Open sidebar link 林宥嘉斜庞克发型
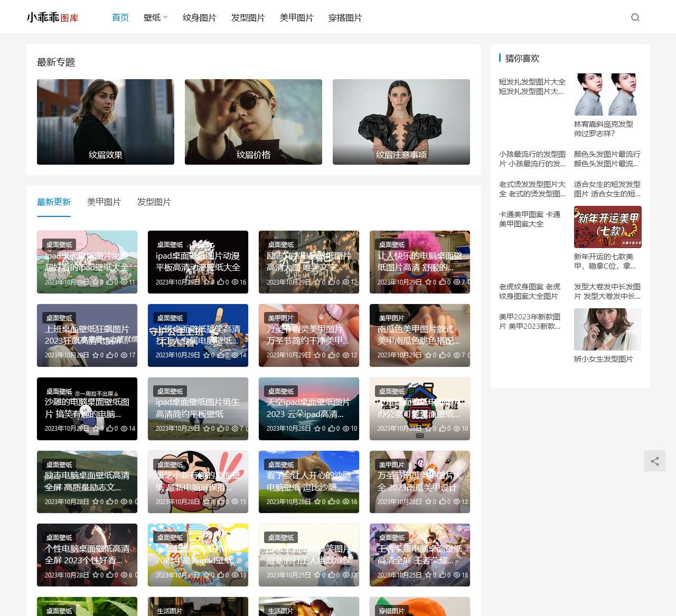 (x=604, y=129)
